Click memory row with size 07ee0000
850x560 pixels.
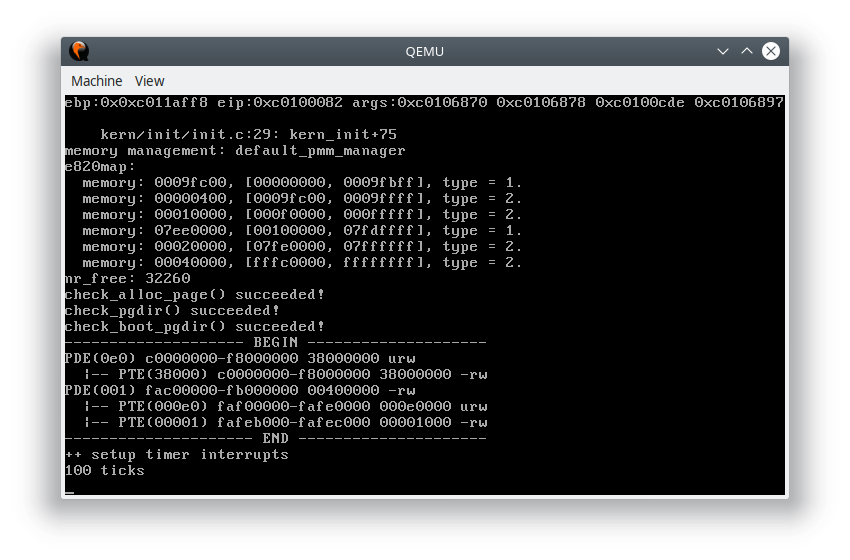[x=302, y=230]
